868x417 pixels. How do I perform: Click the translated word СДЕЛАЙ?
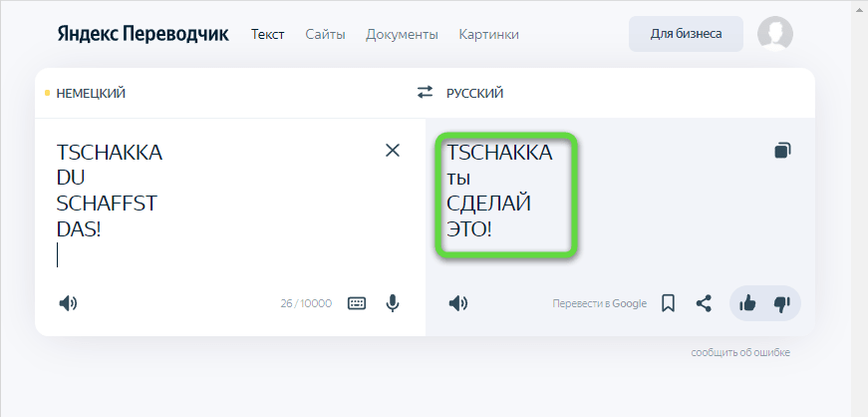488,204
